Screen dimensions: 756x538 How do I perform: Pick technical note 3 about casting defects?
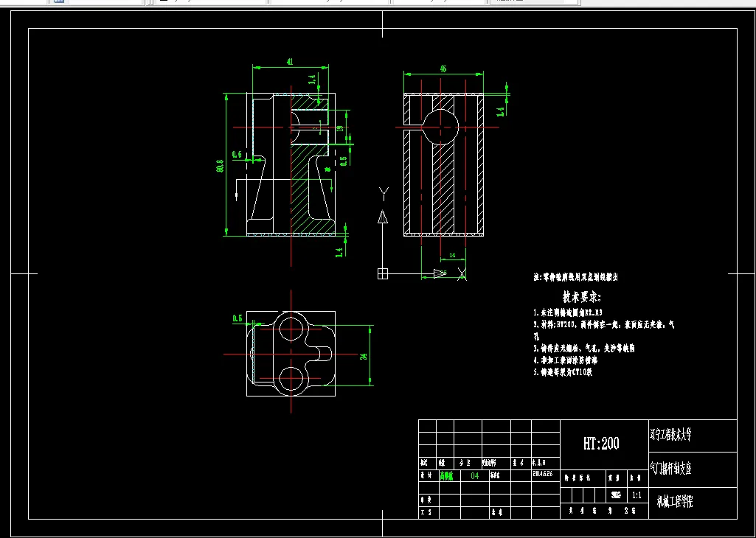[584, 348]
